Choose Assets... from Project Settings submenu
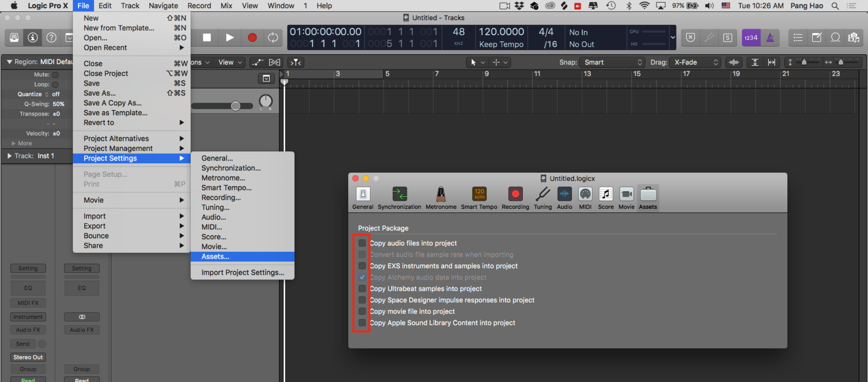This screenshot has height=382, width=868. click(242, 257)
